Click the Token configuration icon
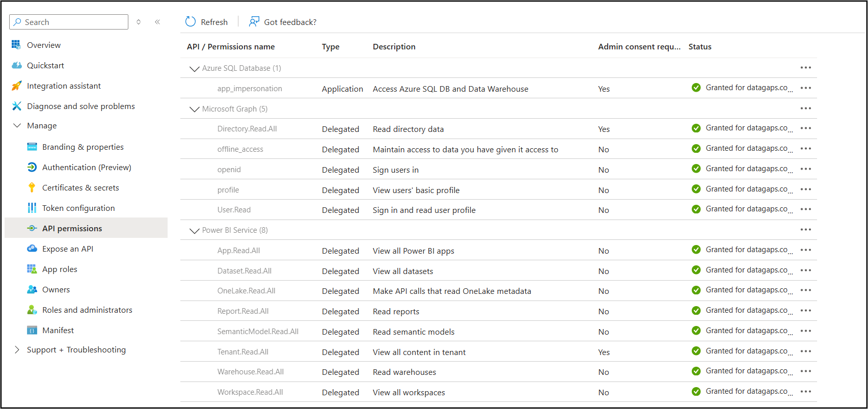Image resolution: width=868 pixels, height=409 pixels. [32, 208]
